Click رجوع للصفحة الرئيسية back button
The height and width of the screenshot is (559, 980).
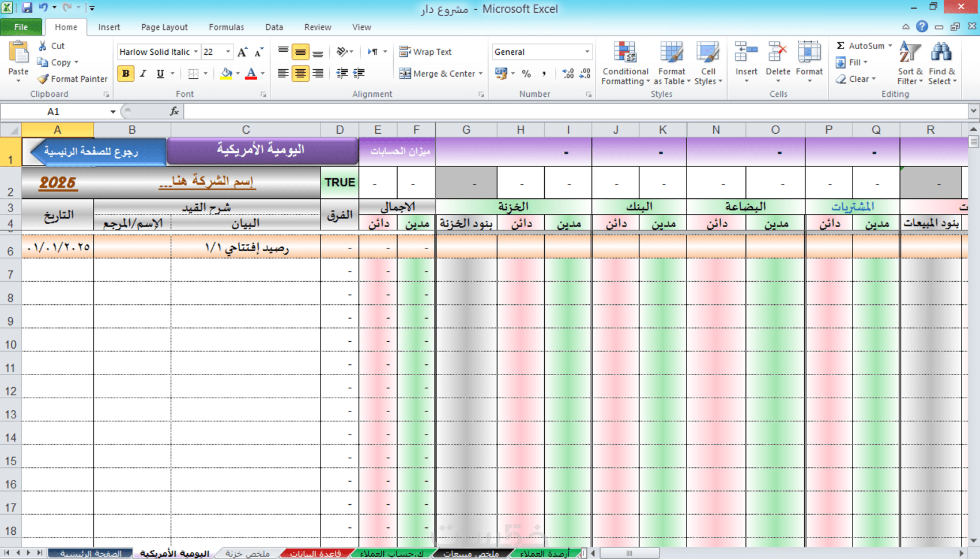click(98, 152)
